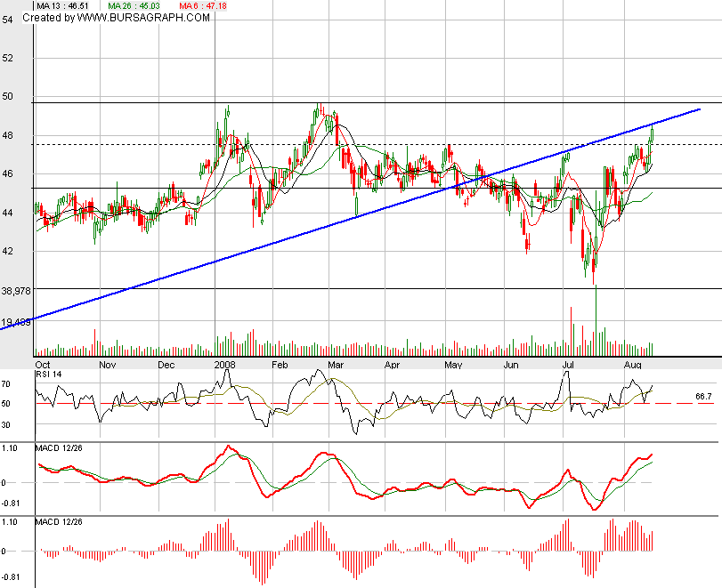This screenshot has height=588, width=722.
Task: Click the 1.10 label in MACD histogram panel
Action: click(x=9, y=522)
